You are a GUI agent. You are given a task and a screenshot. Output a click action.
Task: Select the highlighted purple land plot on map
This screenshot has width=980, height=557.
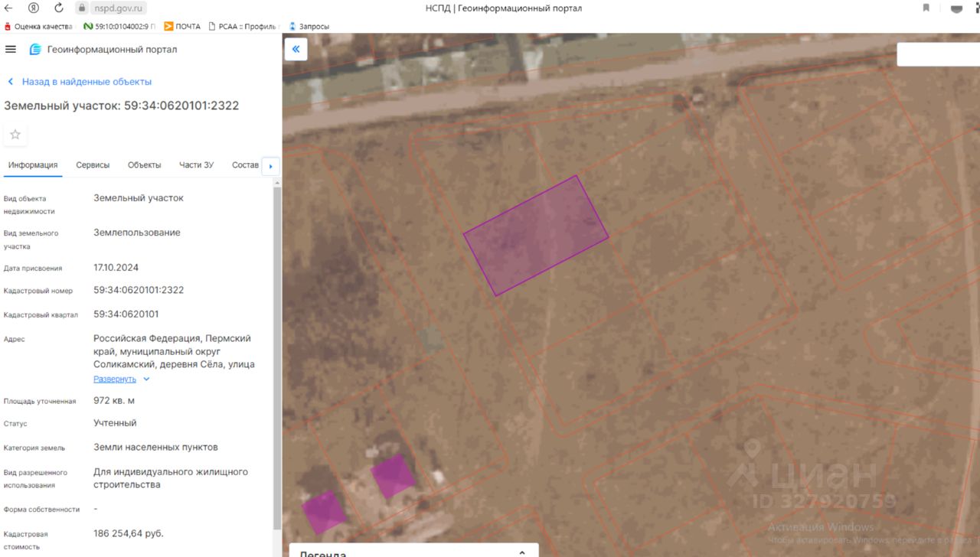pyautogui.click(x=536, y=235)
